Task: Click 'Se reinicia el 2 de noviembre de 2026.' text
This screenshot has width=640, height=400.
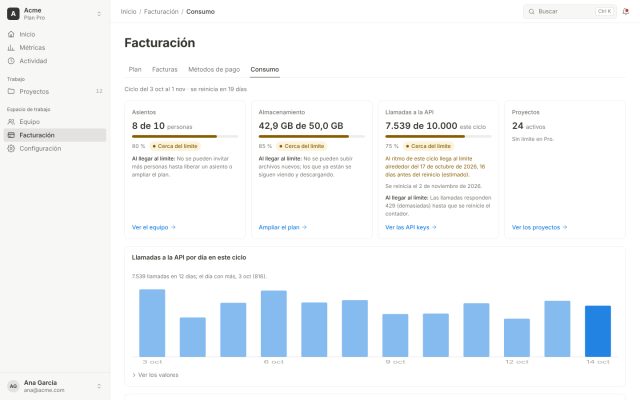Action: [433, 186]
